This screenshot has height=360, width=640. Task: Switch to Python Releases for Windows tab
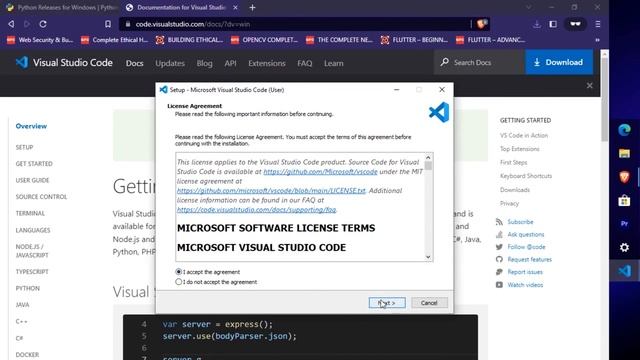click(x=62, y=7)
